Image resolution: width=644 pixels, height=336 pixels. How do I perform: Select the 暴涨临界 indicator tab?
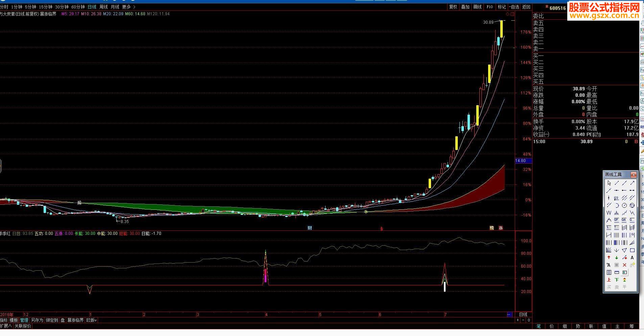click(x=75, y=320)
